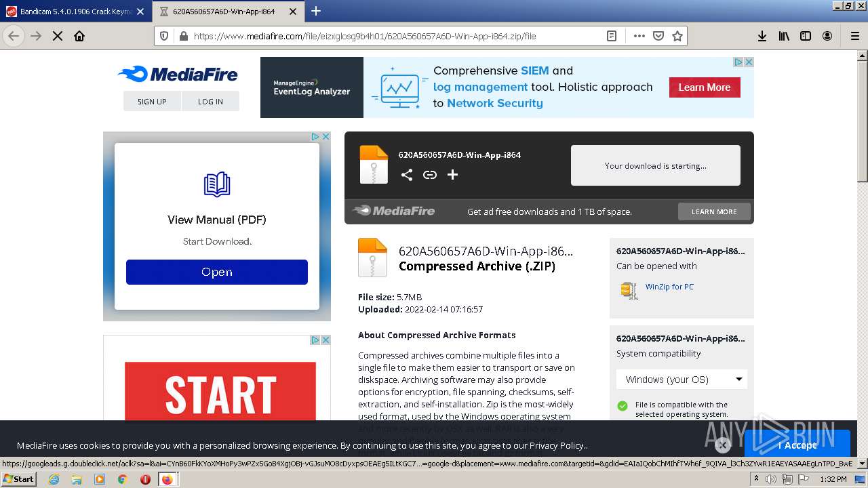The image size is (868, 488).
Task: Share the file using the share icon
Action: point(407,175)
